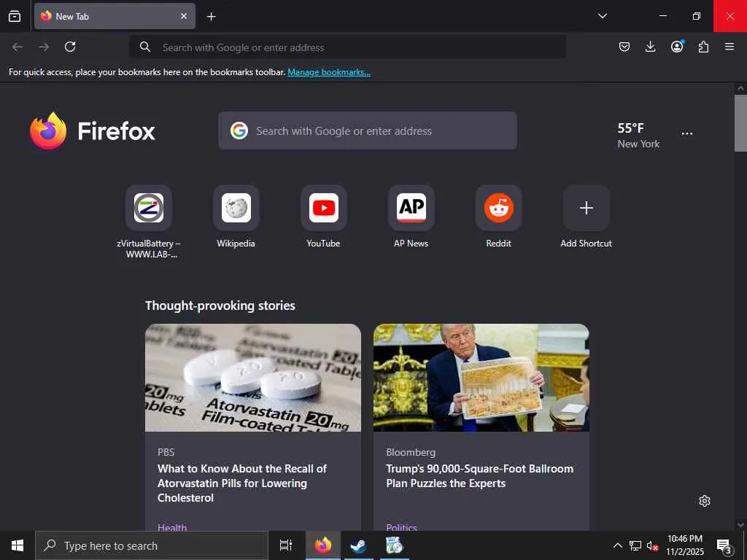Open the Extensions puzzle icon
Viewport: 747px width, 560px height.
tap(703, 47)
